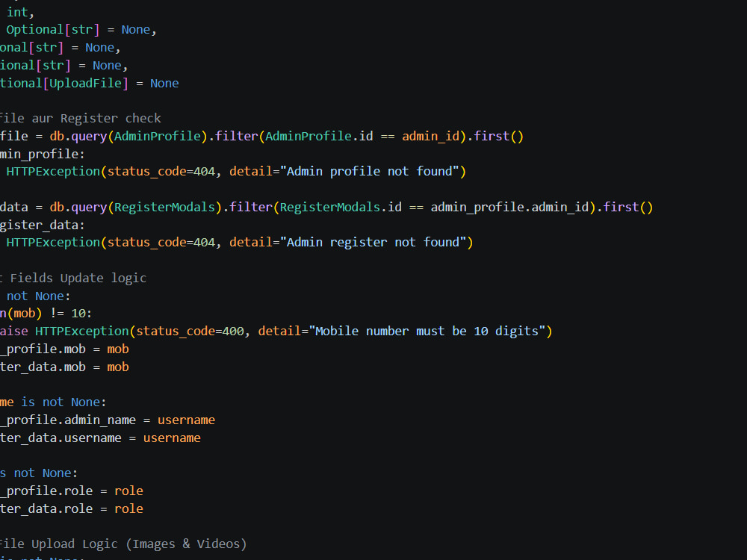Click the '_profile.mob = mob' assignment

click(x=64, y=349)
